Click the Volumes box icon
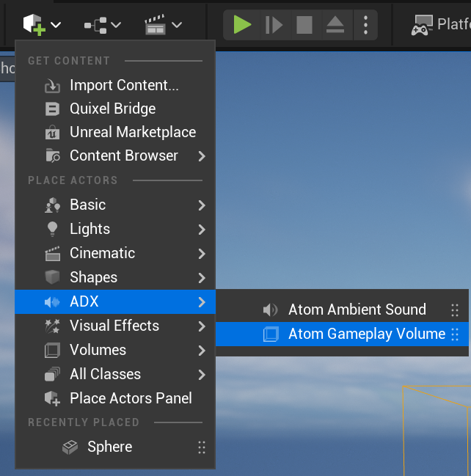Image resolution: width=471 pixels, height=476 pixels. [52, 351]
